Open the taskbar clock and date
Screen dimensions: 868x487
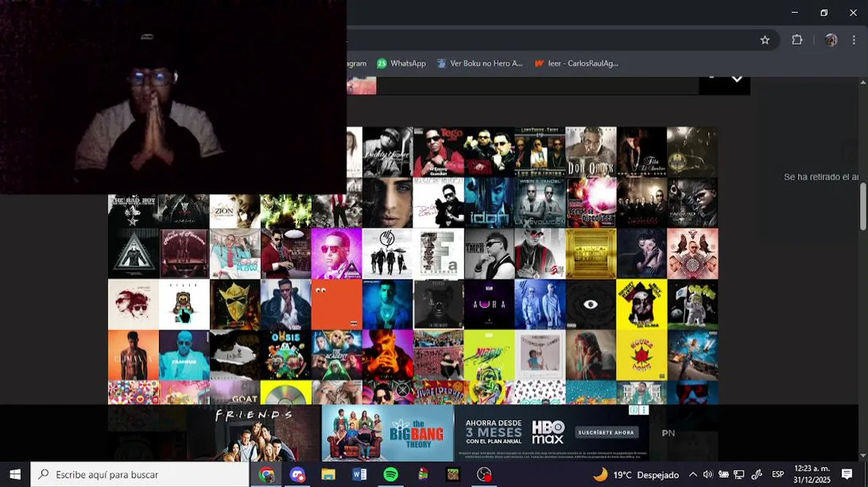coord(813,475)
